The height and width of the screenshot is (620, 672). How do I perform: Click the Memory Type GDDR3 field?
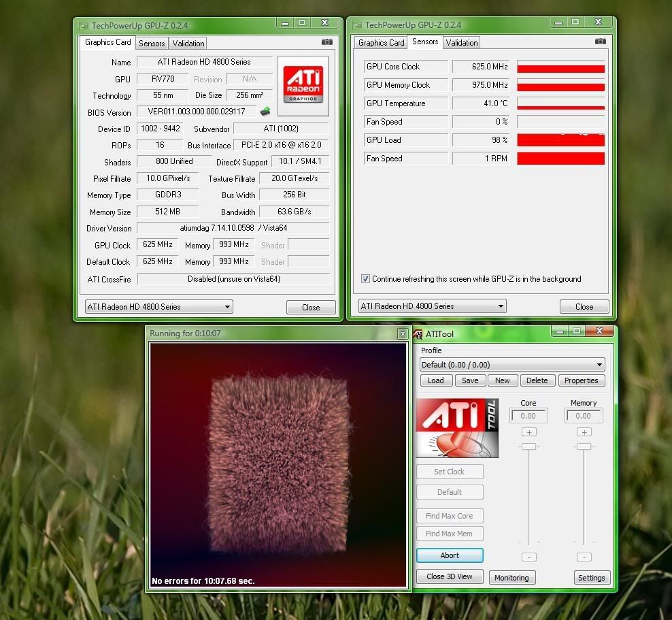(167, 195)
